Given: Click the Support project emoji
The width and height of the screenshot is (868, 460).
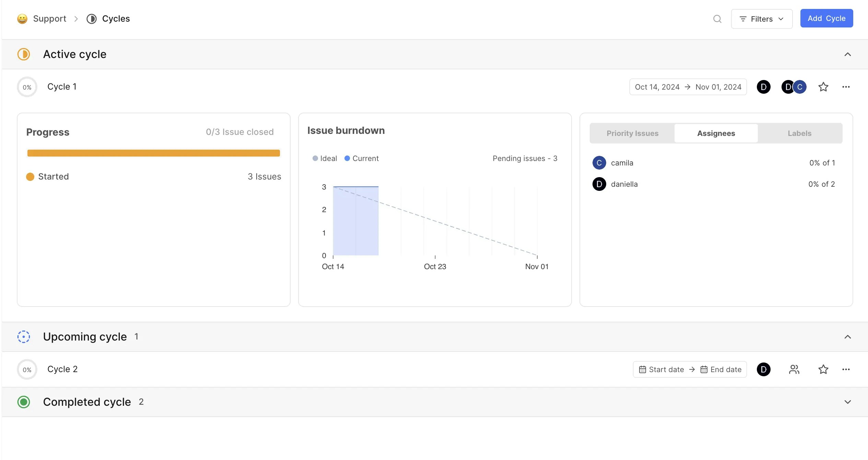Looking at the screenshot, I should 22,19.
